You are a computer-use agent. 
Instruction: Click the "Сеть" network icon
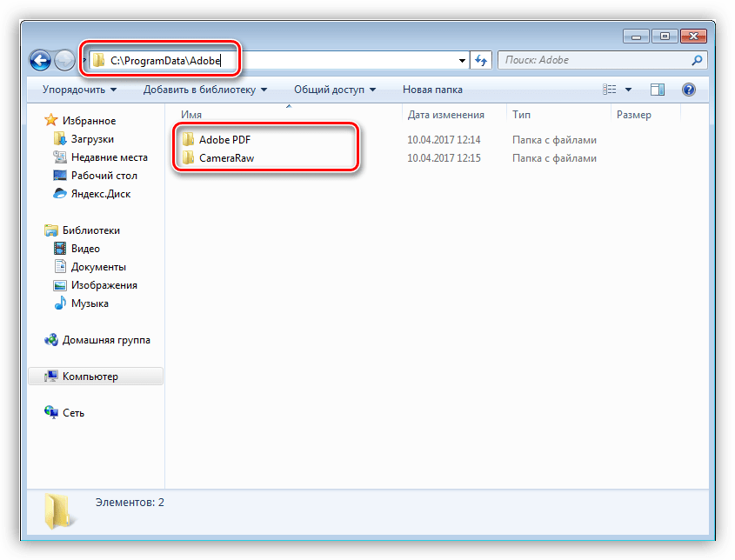tap(51, 412)
